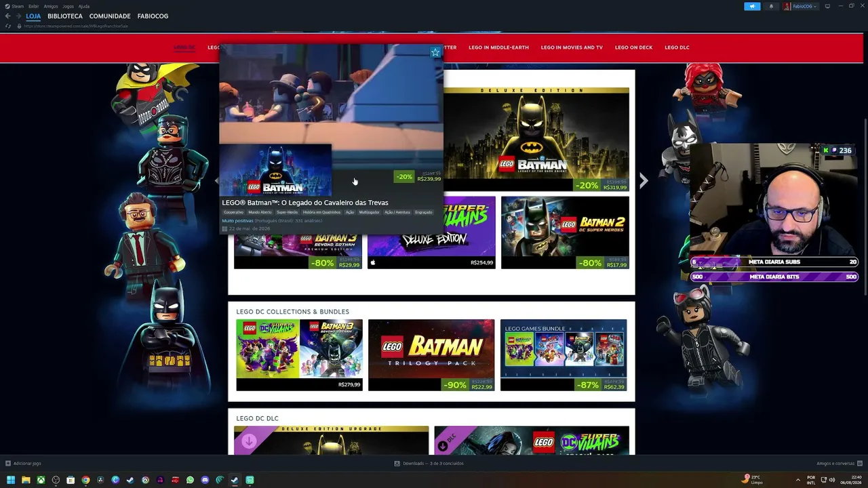Open the Ajuda menu
This screenshot has height=488, width=868.
click(x=84, y=6)
